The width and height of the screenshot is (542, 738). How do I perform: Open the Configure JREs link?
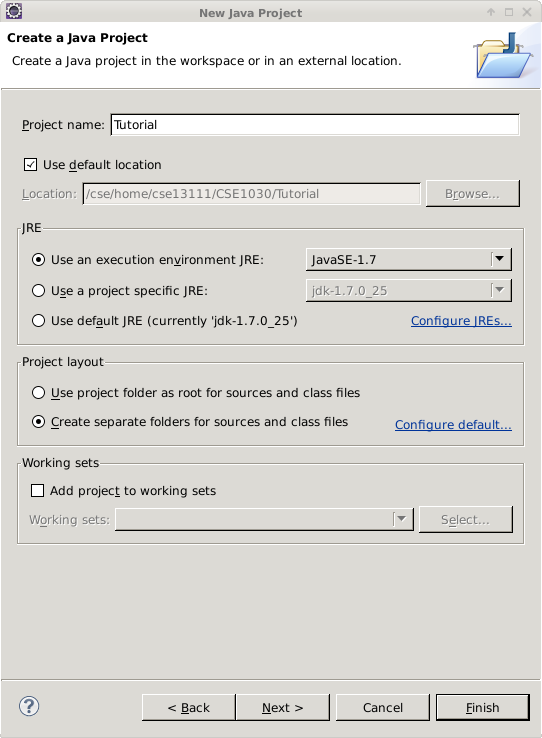pos(461,321)
